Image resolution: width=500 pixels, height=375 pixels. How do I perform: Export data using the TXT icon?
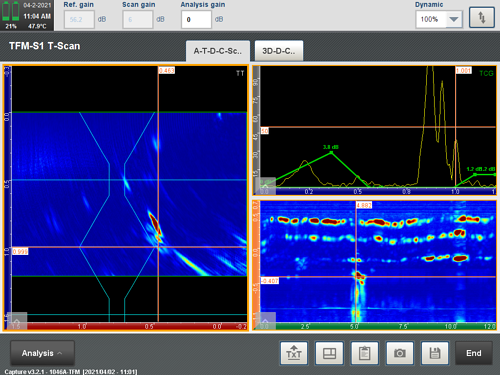294,353
